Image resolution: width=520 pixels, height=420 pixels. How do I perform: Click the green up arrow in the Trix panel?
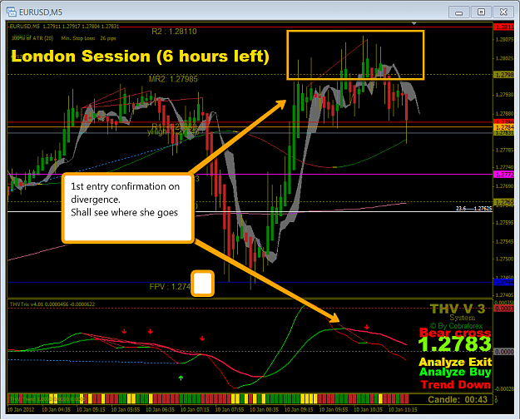click(181, 378)
